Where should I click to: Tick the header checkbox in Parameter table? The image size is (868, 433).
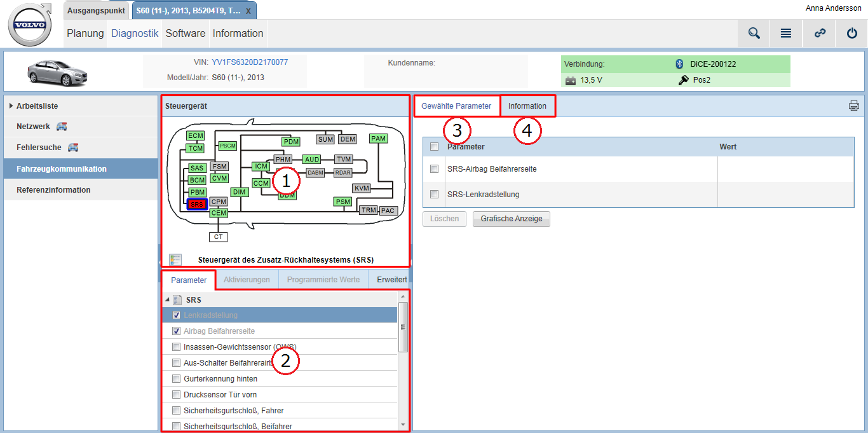[434, 147]
